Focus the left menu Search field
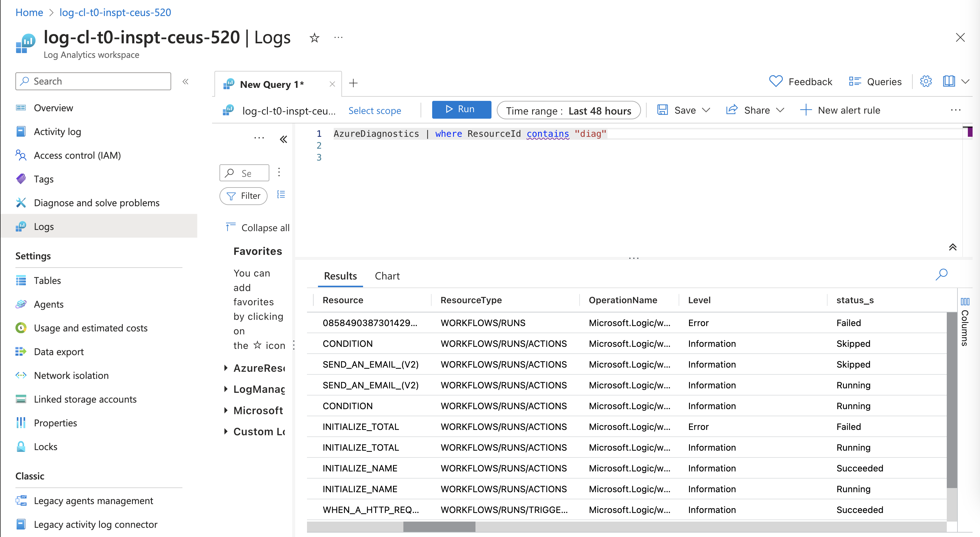This screenshot has width=980, height=537. (x=93, y=81)
